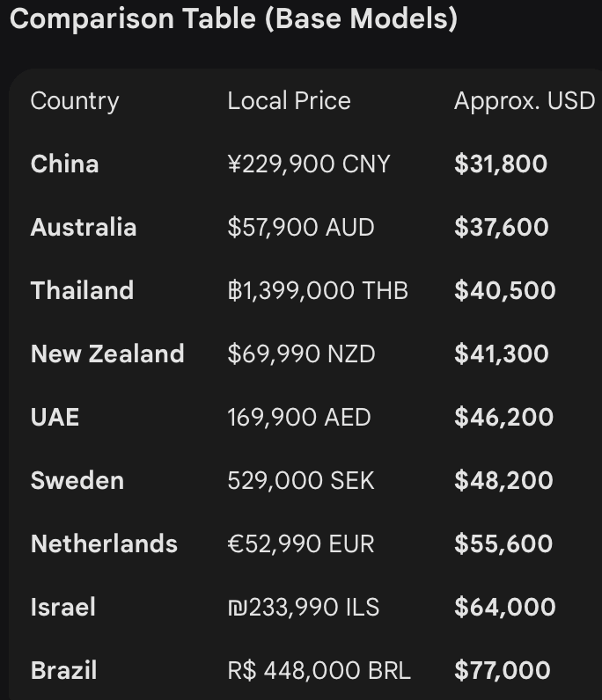Click the Brazil $77,000 USD value
602x700 pixels.
[502, 671]
